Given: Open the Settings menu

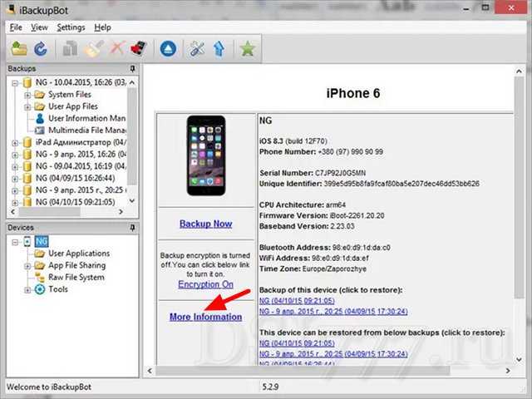Looking at the screenshot, I should (71, 27).
